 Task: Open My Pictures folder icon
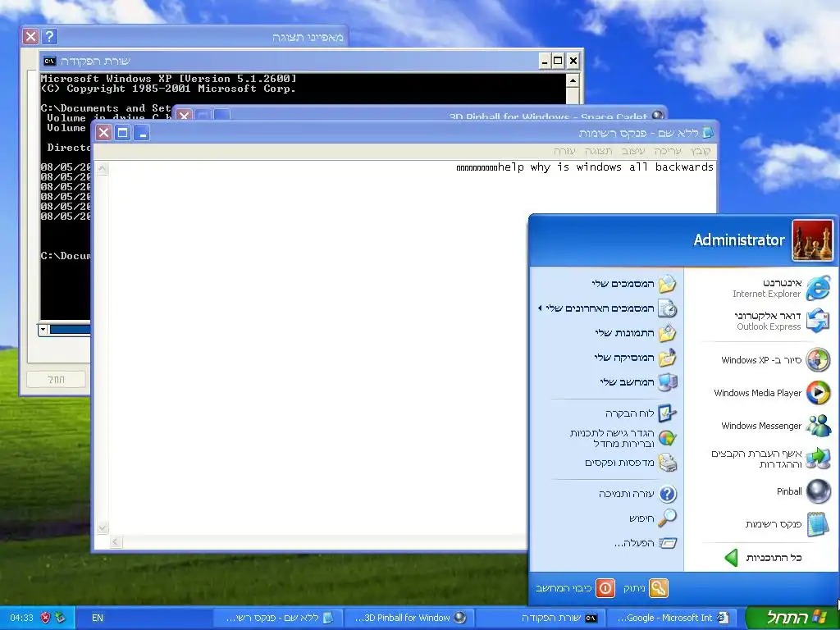[x=668, y=333]
